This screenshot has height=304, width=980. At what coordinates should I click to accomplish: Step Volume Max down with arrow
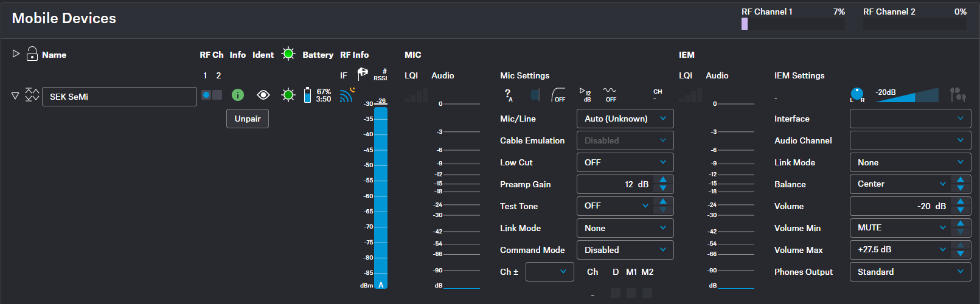tap(961, 254)
